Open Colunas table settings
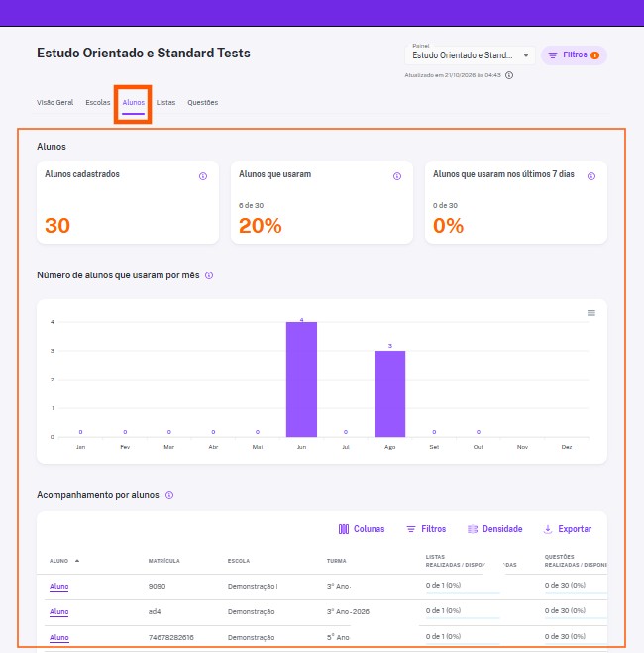The height and width of the screenshot is (653, 644). (x=362, y=529)
